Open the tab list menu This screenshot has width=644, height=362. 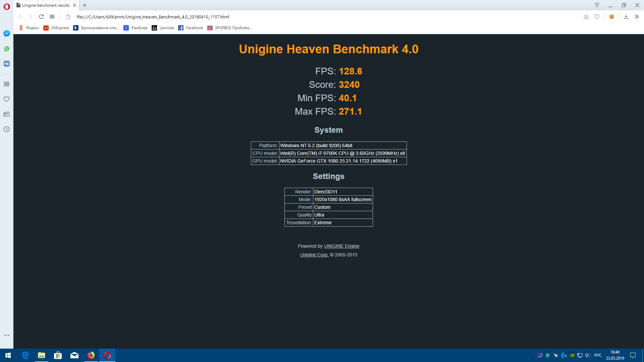(x=597, y=5)
